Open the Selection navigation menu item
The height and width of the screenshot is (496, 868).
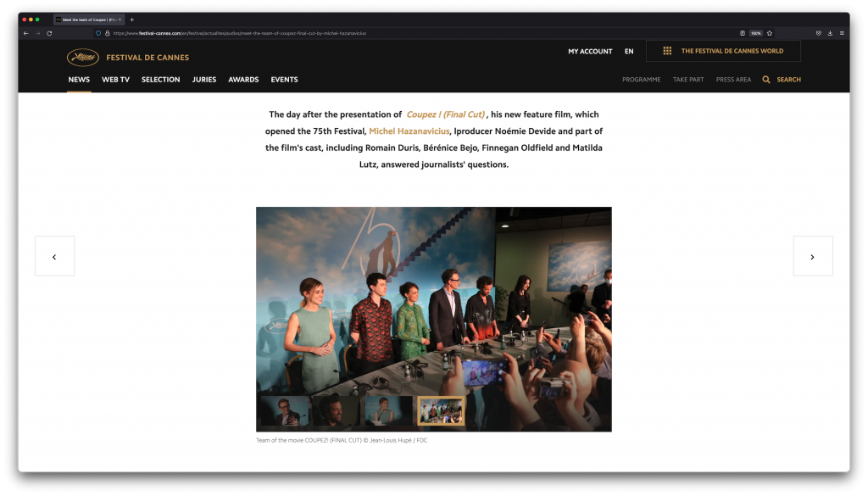pos(160,80)
